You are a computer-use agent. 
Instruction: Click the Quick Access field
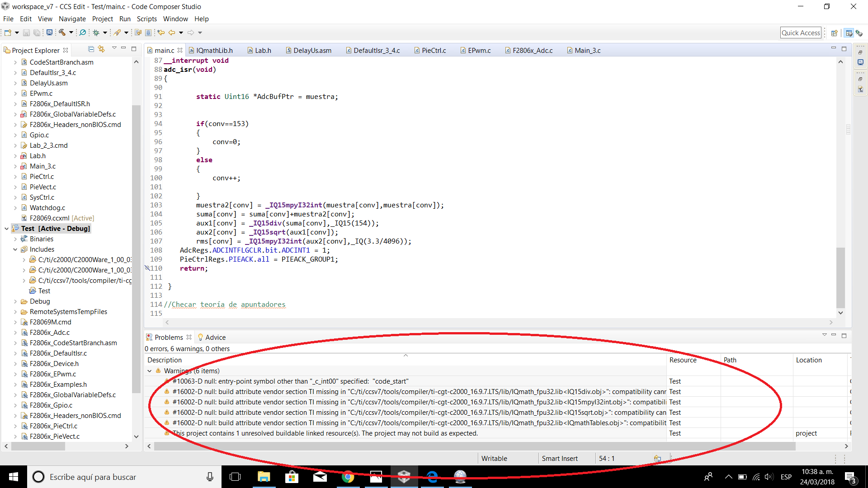click(x=800, y=33)
